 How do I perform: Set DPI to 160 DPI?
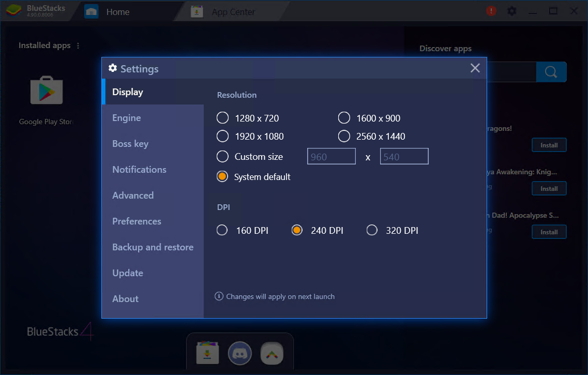[x=222, y=230]
